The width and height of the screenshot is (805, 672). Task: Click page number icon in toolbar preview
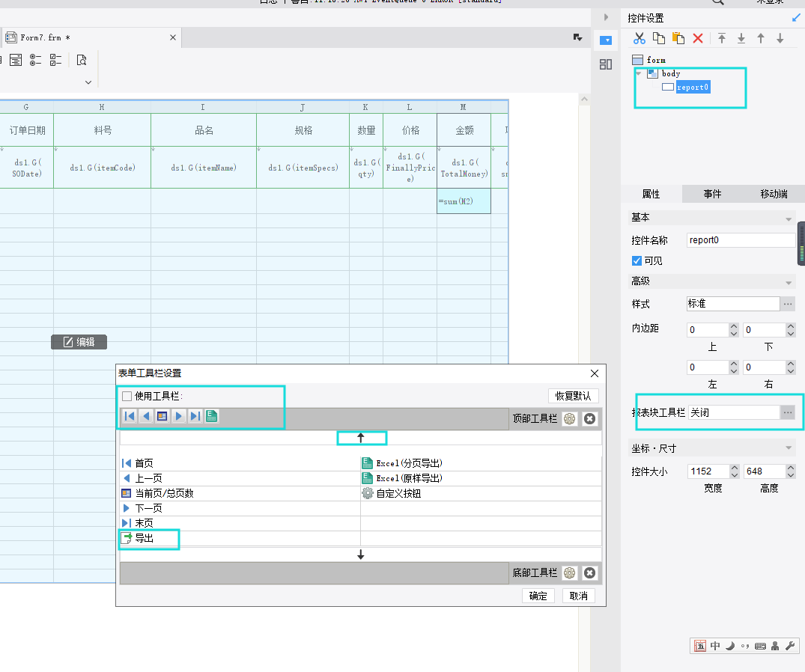pyautogui.click(x=162, y=416)
